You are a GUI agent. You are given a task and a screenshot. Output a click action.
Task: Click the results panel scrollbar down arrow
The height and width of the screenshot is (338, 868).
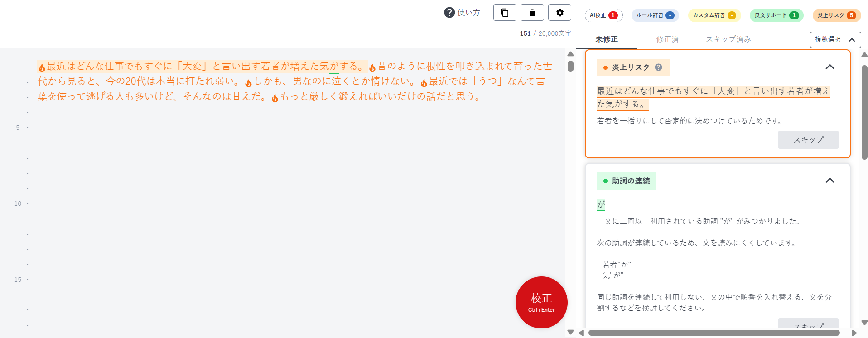(x=864, y=323)
